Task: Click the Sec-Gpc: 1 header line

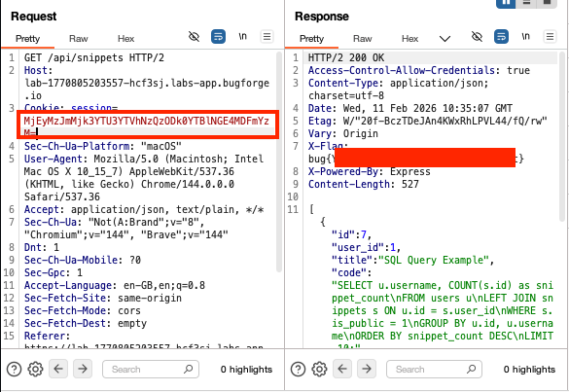Action: 53,272
